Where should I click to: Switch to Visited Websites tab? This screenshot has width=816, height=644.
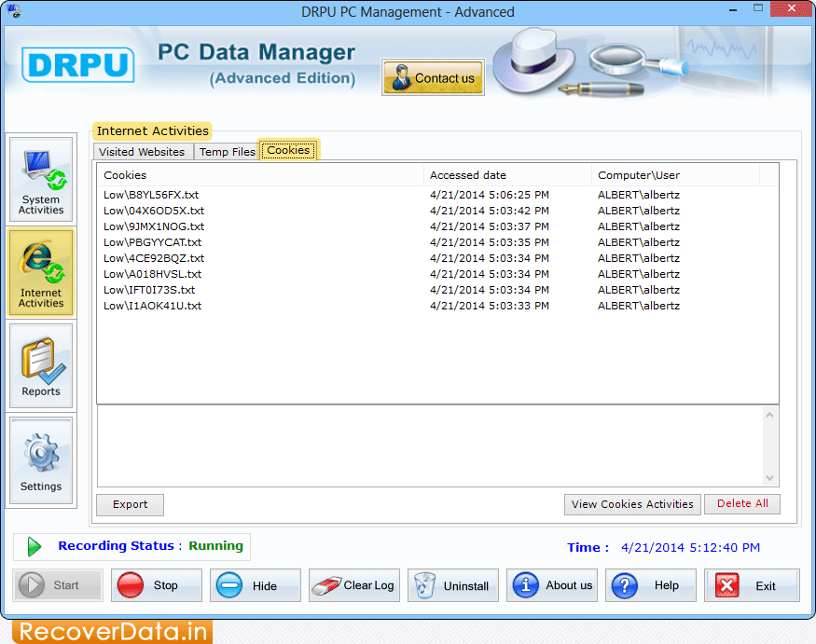tap(142, 152)
